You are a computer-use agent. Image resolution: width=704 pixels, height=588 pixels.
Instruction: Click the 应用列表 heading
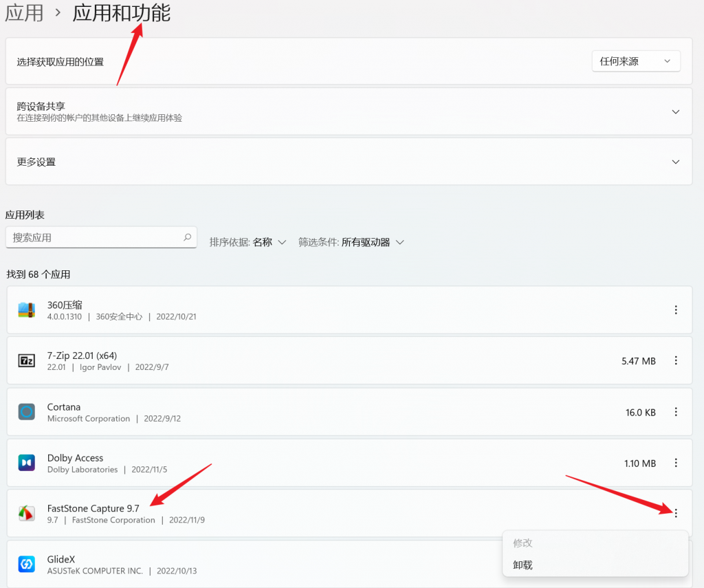pos(25,215)
